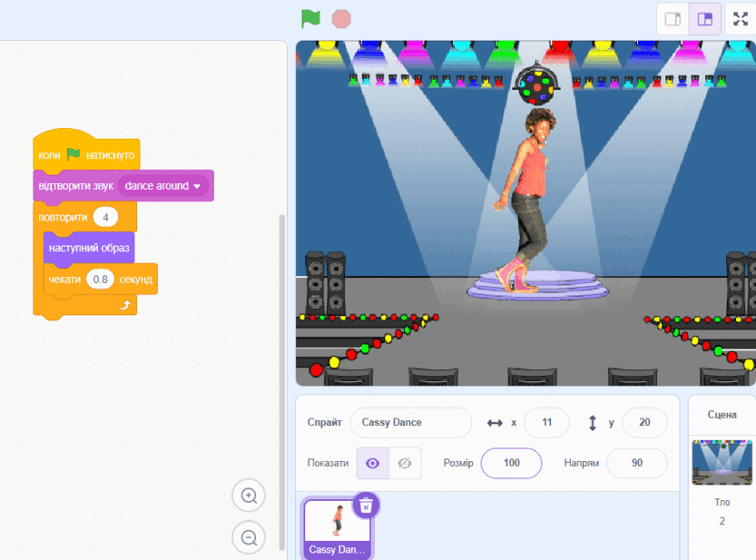Click the loop arrow on repeat block
The height and width of the screenshot is (560, 756).
point(125,305)
